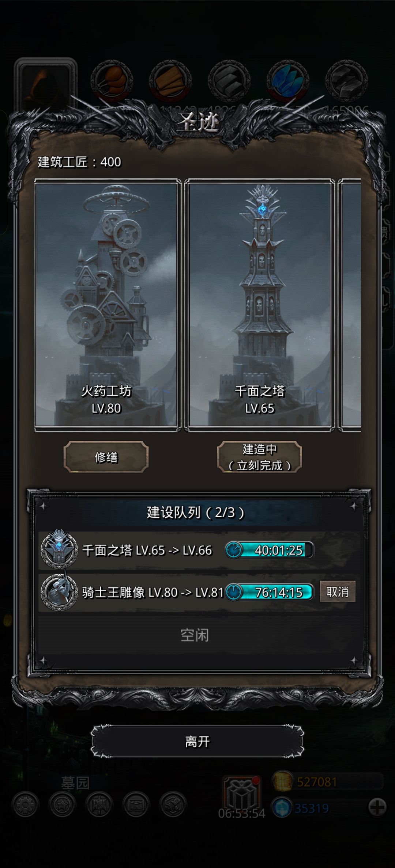
Task: Tap the 骑士王雕像 progress timer bar
Action: (x=269, y=592)
